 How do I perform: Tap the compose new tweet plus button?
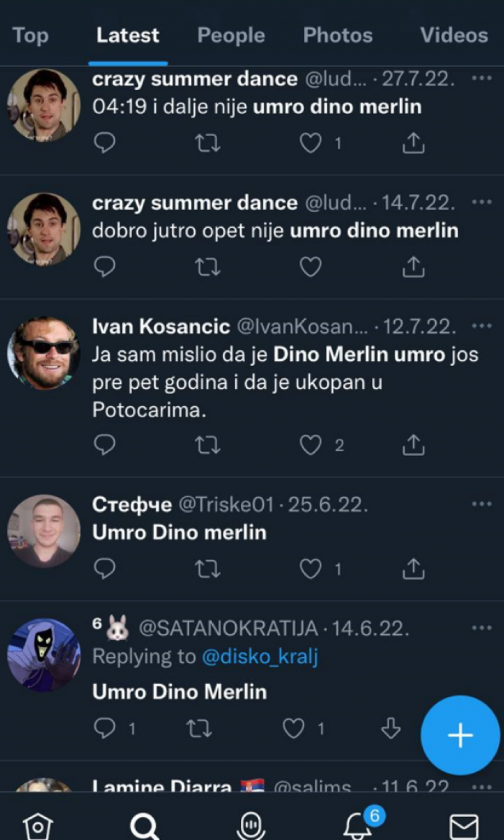click(460, 735)
